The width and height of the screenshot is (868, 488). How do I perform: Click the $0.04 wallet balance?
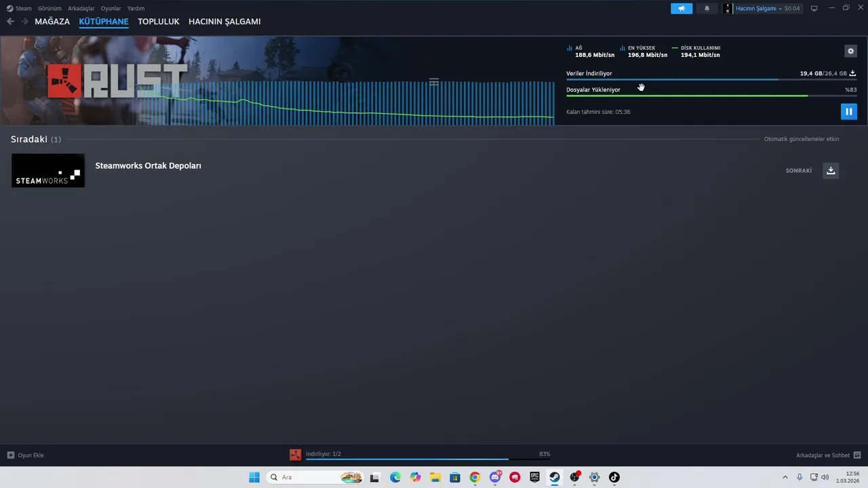coord(792,8)
